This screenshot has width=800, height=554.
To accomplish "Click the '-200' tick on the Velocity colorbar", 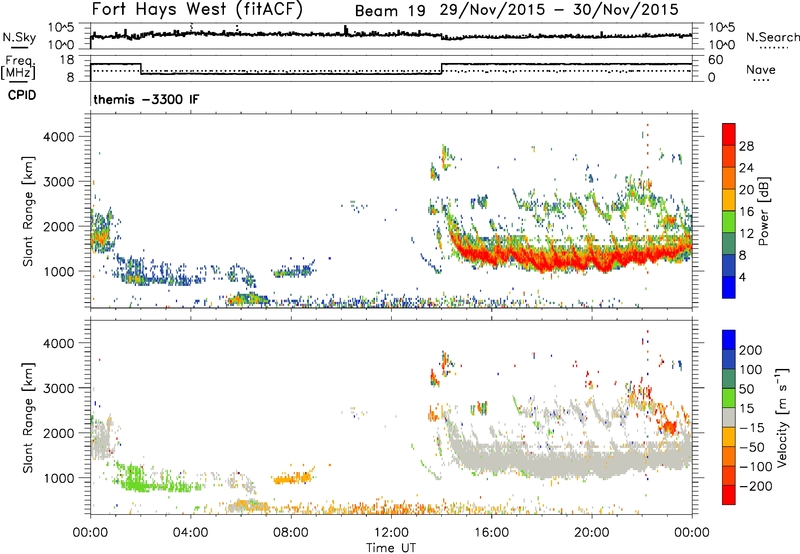I will [x=755, y=486].
